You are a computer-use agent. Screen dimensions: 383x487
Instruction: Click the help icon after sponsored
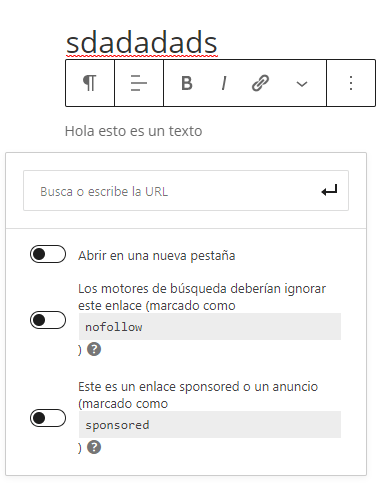coord(94,447)
